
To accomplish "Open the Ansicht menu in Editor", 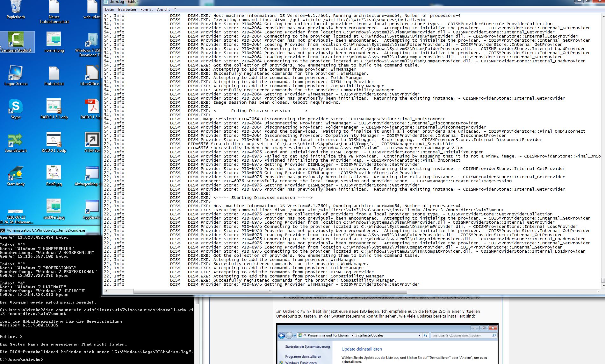I will coord(163,10).
